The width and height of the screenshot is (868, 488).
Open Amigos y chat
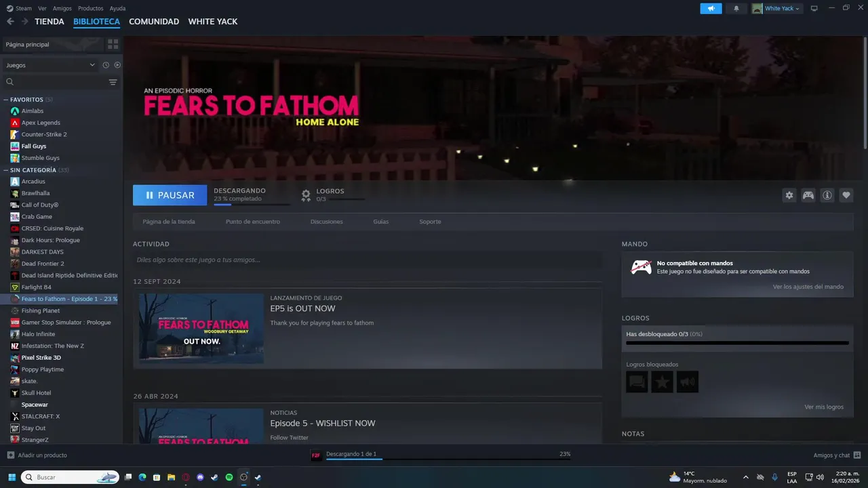(x=837, y=455)
